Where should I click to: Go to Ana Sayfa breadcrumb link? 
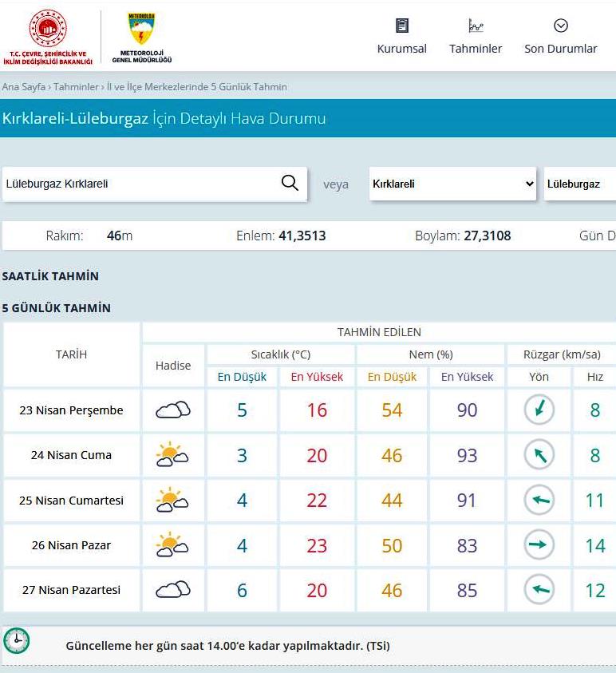tap(23, 86)
